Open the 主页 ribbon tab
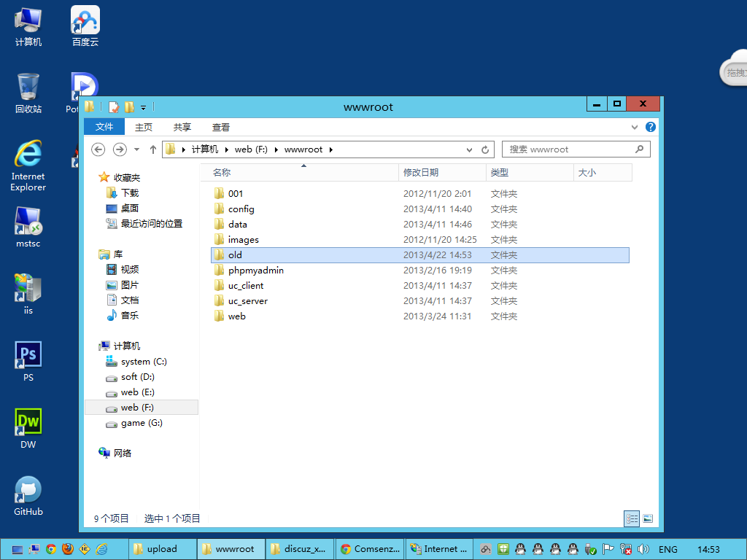This screenshot has height=560, width=747. 144,127
